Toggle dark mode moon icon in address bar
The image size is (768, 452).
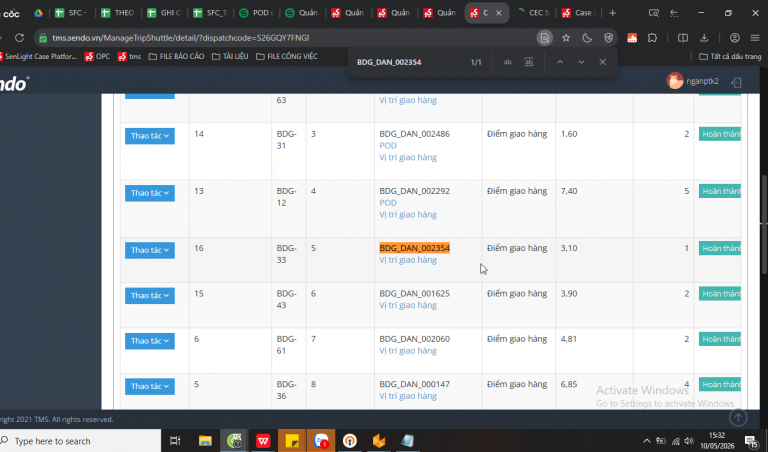click(587, 38)
